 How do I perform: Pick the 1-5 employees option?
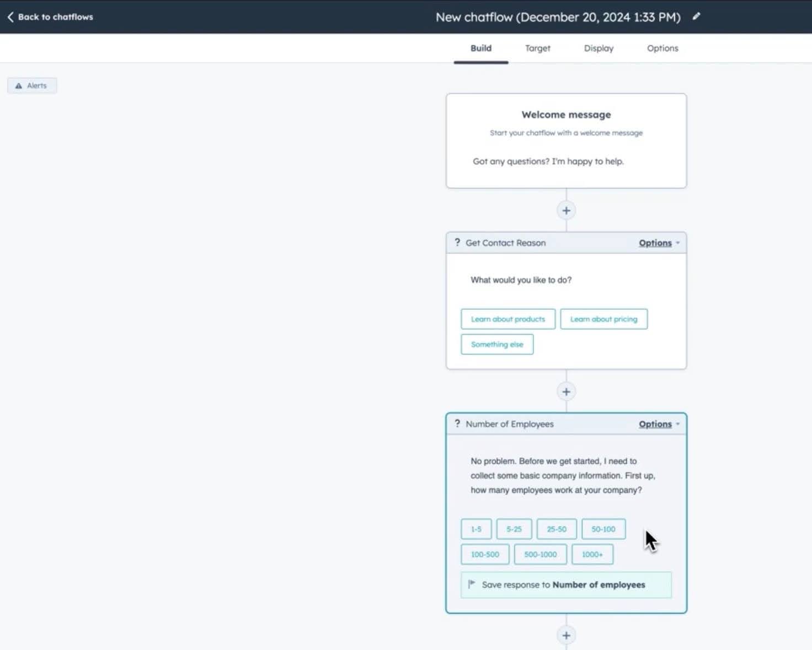pyautogui.click(x=476, y=529)
